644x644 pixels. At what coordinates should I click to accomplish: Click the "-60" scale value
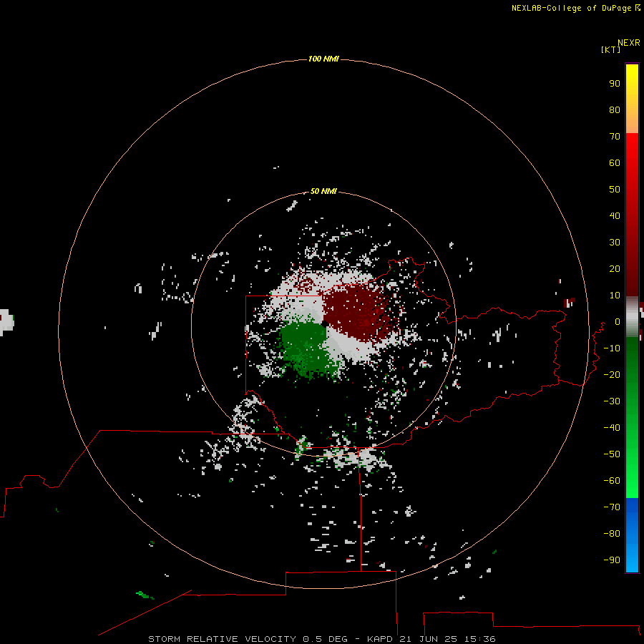click(x=612, y=481)
